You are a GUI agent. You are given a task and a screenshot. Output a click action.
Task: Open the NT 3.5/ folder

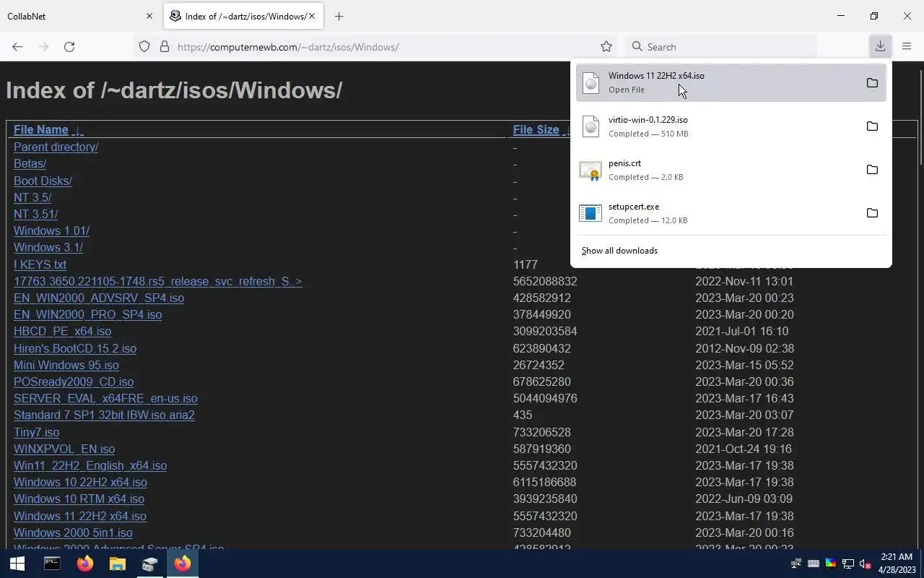click(32, 197)
